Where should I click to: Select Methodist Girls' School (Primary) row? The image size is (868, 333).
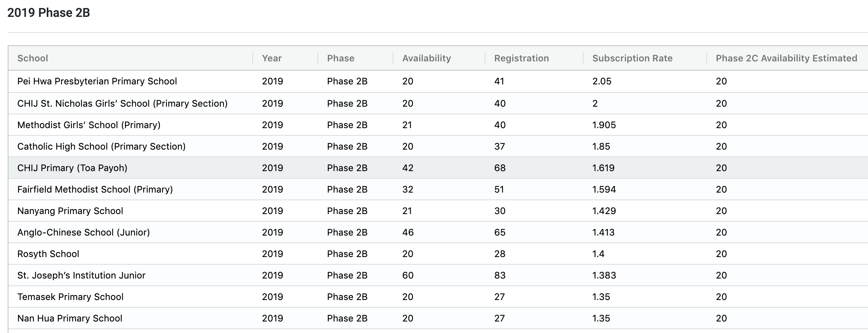point(89,125)
